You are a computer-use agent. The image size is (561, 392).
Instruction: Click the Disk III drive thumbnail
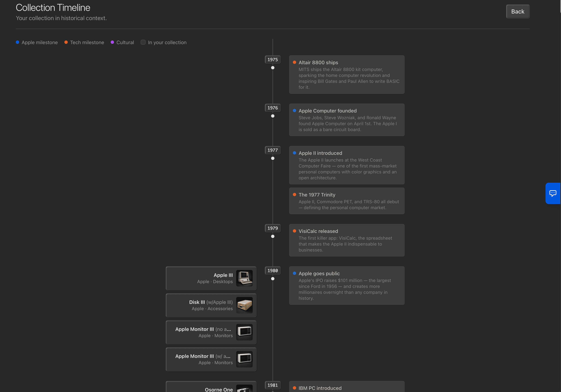click(x=244, y=305)
